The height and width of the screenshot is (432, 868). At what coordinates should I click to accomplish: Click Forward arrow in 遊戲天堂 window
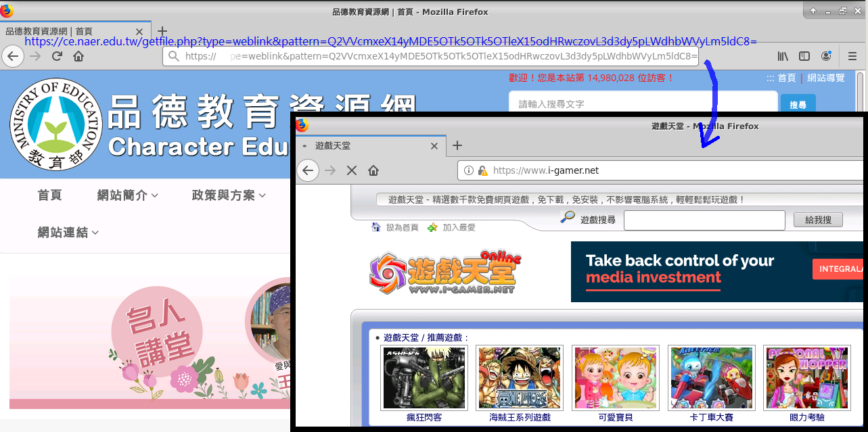(330, 170)
